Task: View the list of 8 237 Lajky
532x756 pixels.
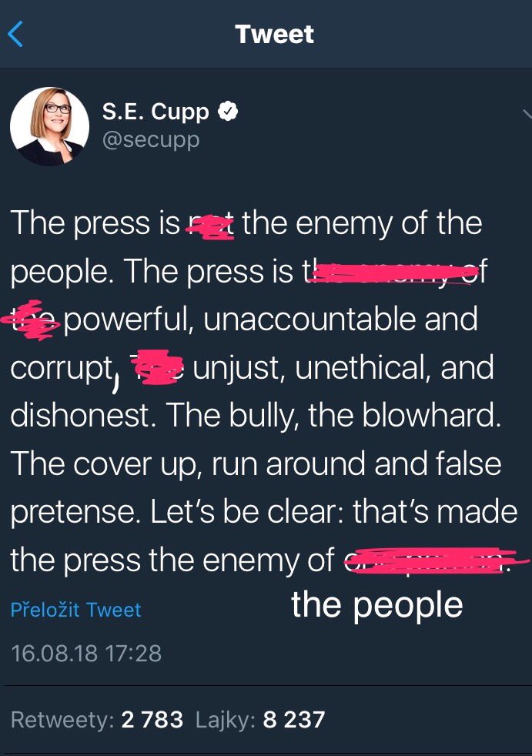Action: coord(260,719)
